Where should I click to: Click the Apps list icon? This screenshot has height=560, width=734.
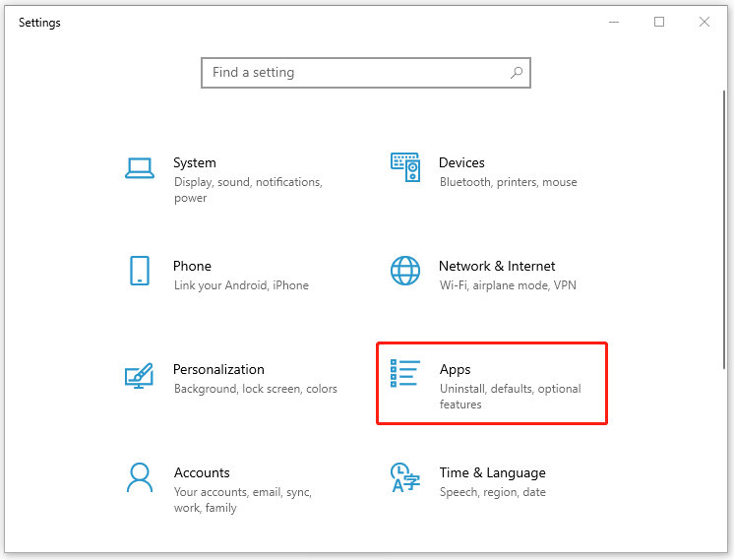pos(405,373)
